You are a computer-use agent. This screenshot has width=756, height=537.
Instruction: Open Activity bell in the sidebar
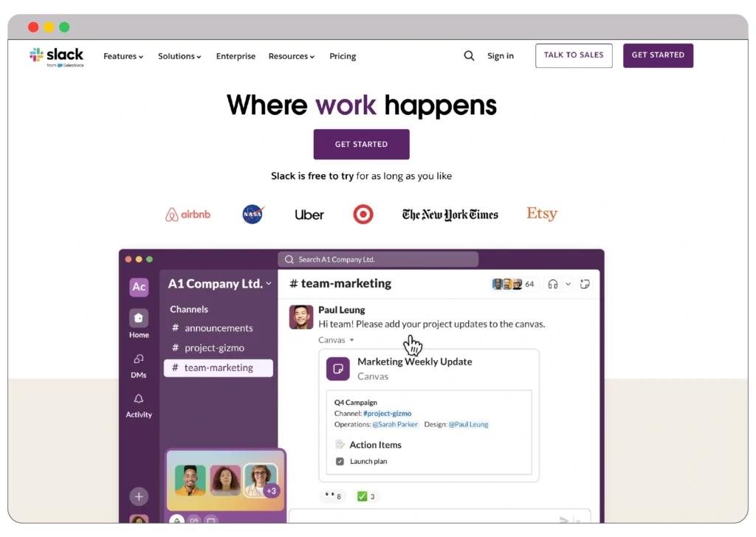[139, 406]
